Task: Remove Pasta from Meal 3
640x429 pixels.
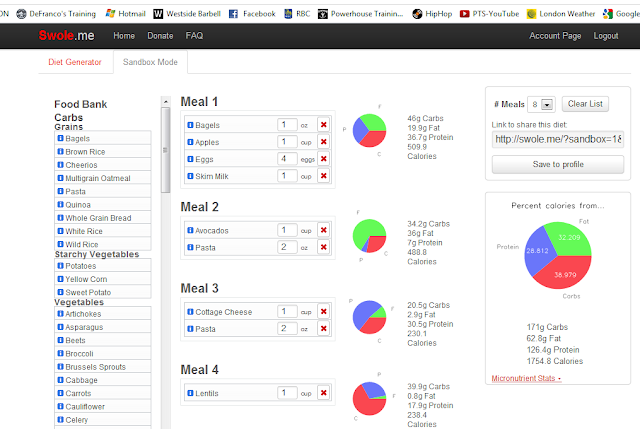Action: click(x=324, y=329)
